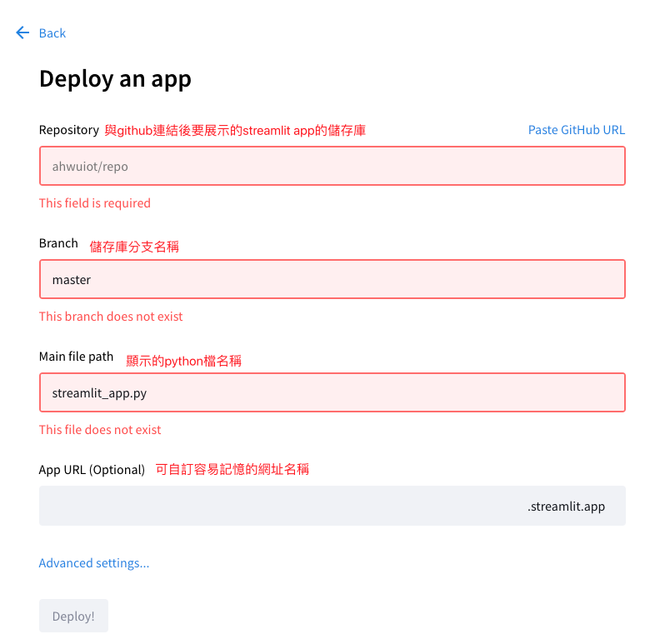Click the Repository field label
This screenshot has height=644, width=660.
coord(69,130)
